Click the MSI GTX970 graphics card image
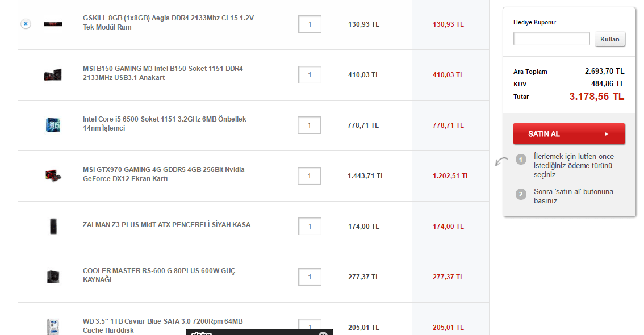Viewport: 644px width, 335px height. 53,175
